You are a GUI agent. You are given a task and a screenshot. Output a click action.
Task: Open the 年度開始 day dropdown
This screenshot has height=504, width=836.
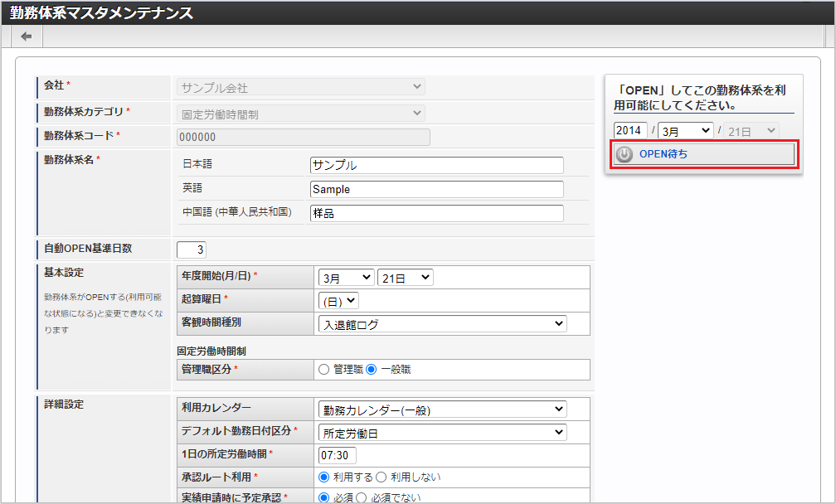[x=406, y=278]
